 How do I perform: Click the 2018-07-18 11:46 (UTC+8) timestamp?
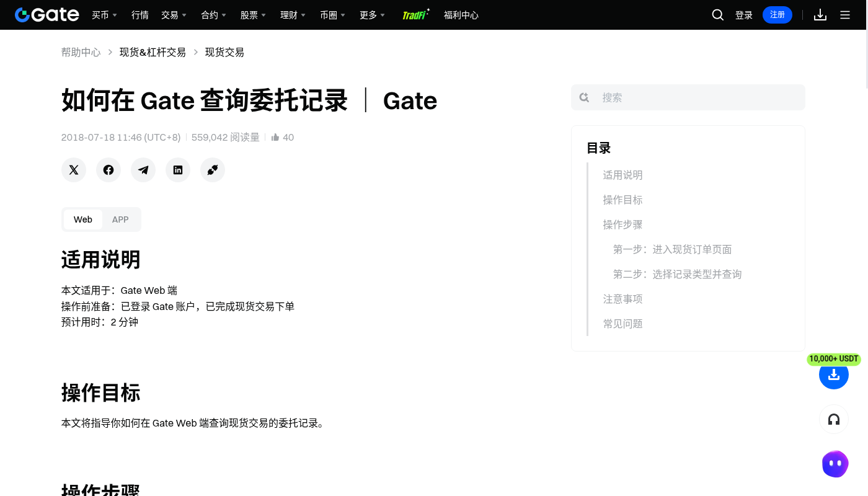tap(121, 137)
